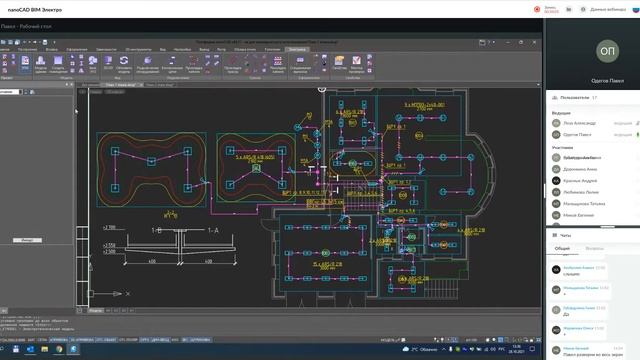Open Свойства ribbon tool
The image size is (640, 360).
click(339, 63)
